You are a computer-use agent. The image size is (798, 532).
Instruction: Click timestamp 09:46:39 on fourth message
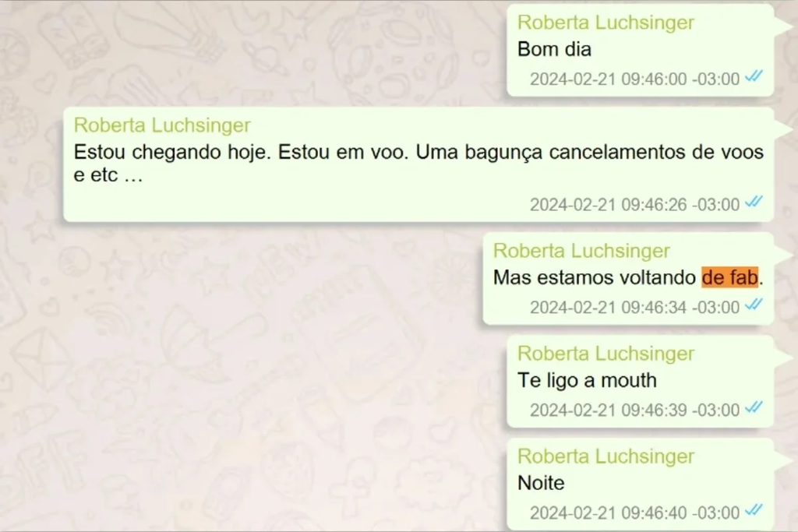pyautogui.click(x=634, y=410)
